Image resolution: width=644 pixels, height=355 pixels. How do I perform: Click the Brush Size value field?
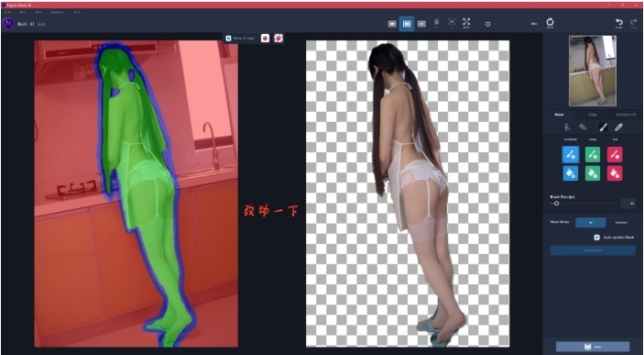(x=628, y=204)
